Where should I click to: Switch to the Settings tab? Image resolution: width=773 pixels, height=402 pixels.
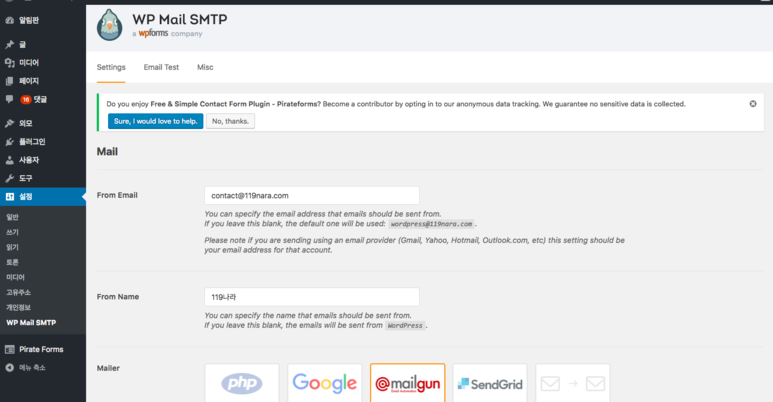111,67
